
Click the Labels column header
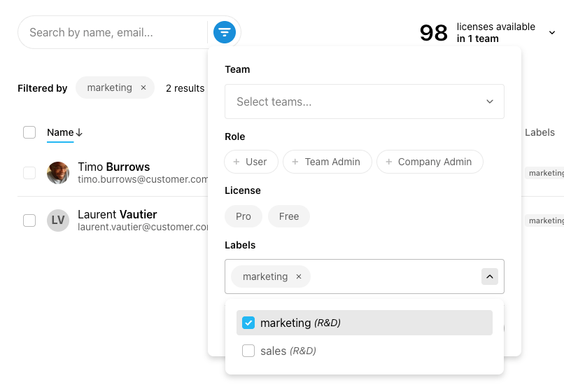click(x=540, y=132)
